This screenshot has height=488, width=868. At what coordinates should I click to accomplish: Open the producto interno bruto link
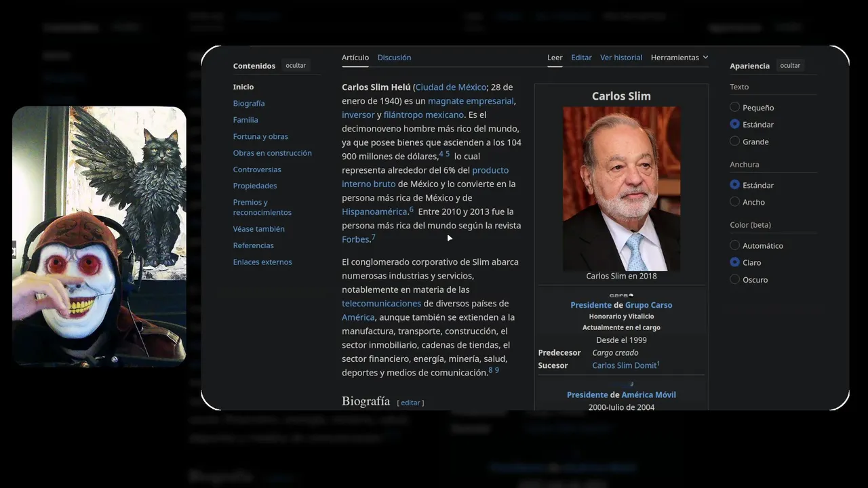(x=425, y=177)
